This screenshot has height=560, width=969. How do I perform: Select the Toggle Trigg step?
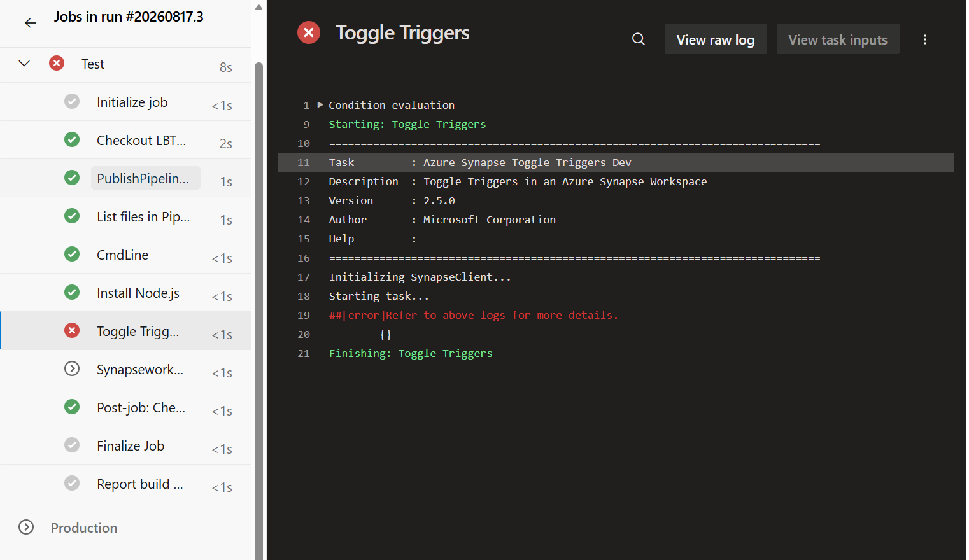pyautogui.click(x=126, y=331)
